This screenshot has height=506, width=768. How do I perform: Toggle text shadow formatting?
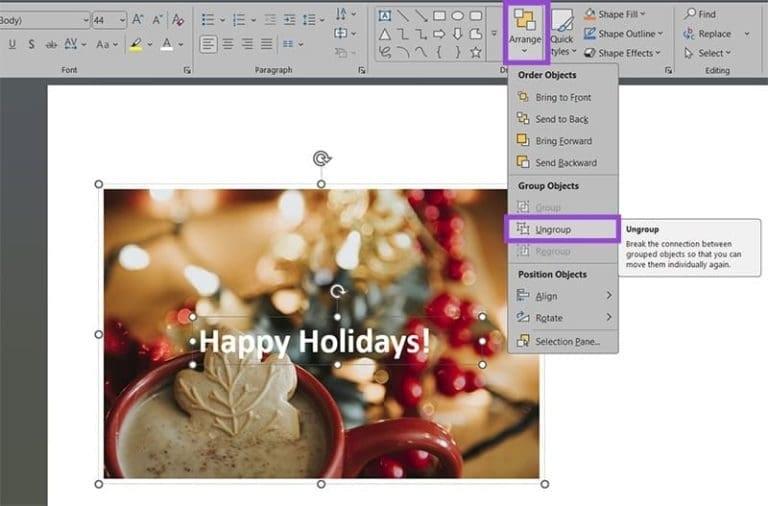click(x=32, y=44)
